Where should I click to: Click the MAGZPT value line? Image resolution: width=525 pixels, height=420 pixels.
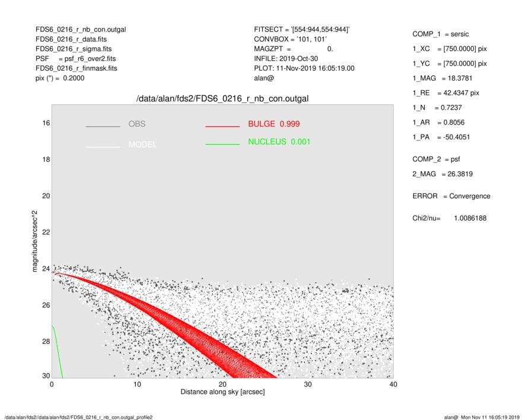click(x=294, y=49)
